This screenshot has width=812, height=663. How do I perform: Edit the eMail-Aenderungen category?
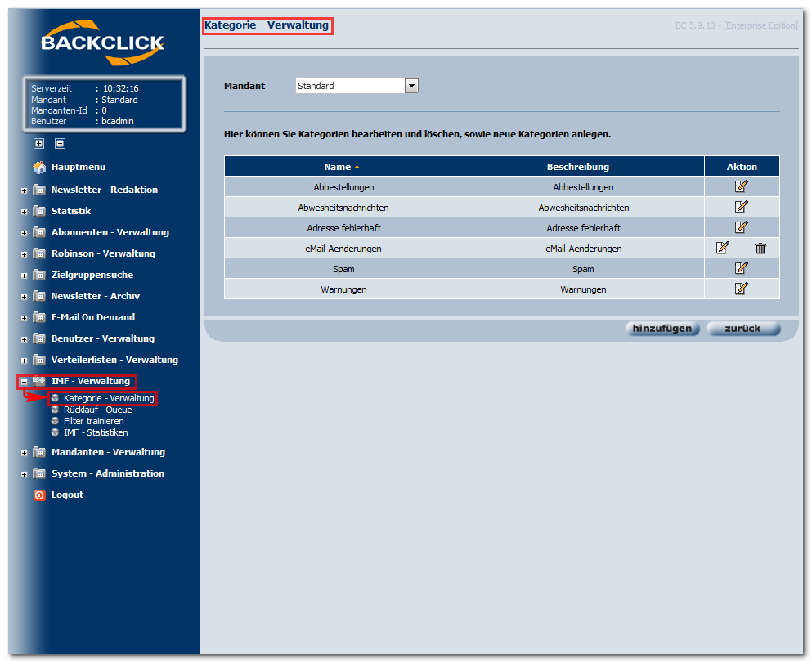722,248
